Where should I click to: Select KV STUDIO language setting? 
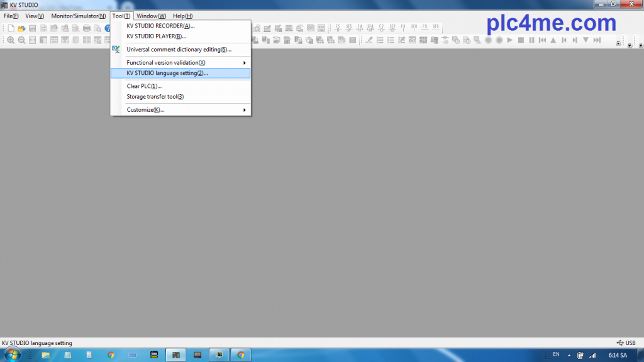[167, 73]
